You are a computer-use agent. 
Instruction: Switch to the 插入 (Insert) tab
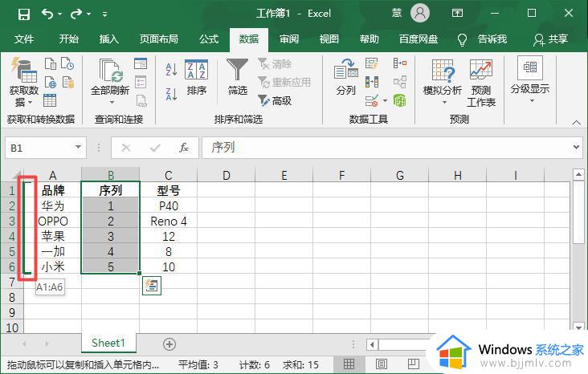(109, 39)
